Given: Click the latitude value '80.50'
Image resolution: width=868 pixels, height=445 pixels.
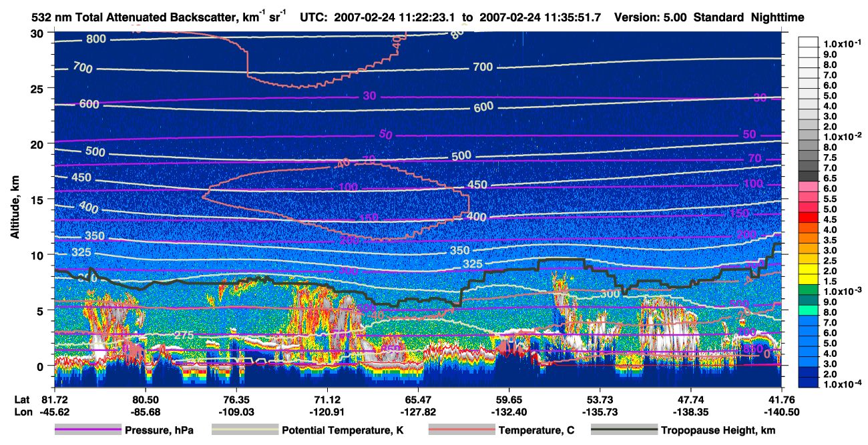Looking at the screenshot, I should pyautogui.click(x=145, y=399).
